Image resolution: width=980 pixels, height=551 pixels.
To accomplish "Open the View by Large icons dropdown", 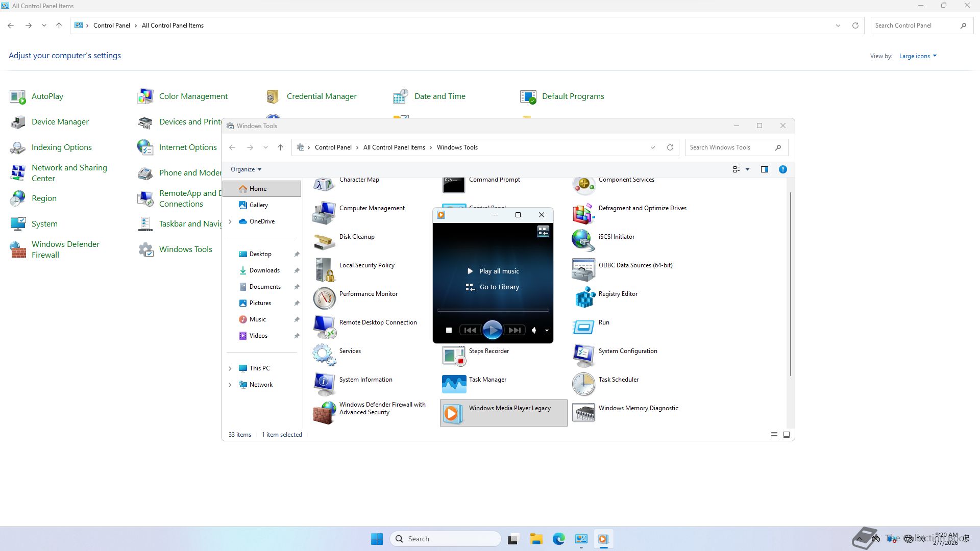I will coord(917,56).
